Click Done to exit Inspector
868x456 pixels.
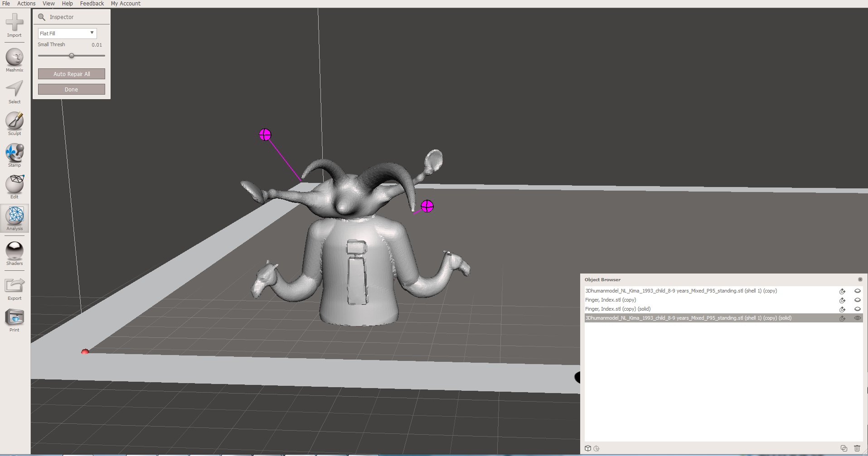pyautogui.click(x=71, y=89)
